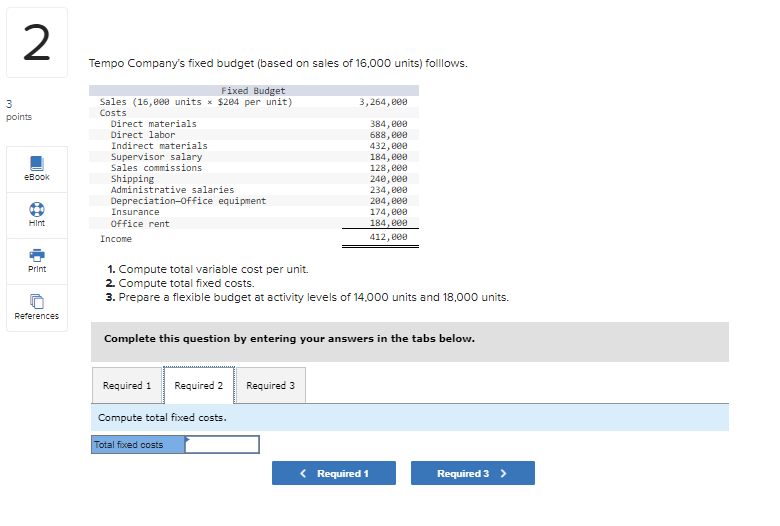Select the Required 2 tab

[199, 386]
